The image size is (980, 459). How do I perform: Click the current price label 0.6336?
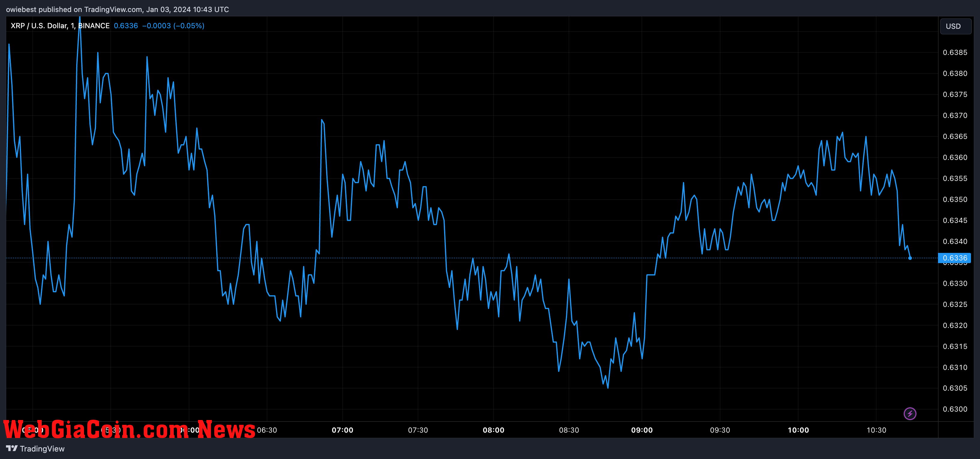tap(954, 258)
